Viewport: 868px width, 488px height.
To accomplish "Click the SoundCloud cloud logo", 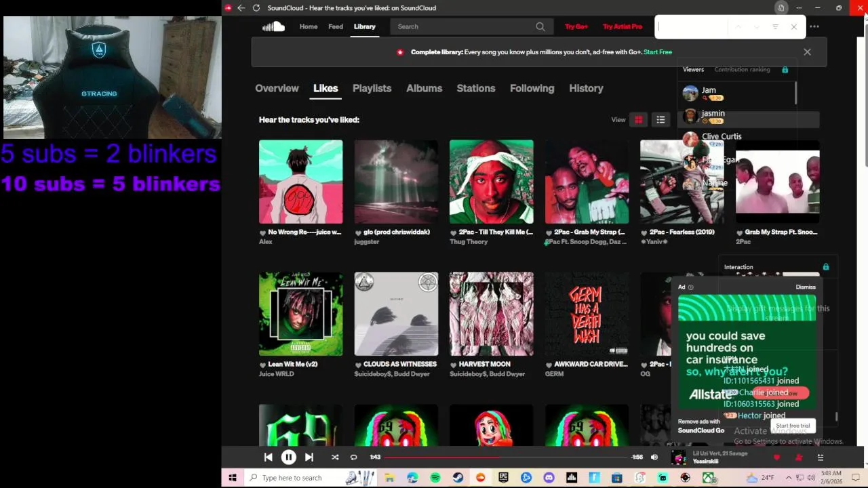I will (x=273, y=26).
